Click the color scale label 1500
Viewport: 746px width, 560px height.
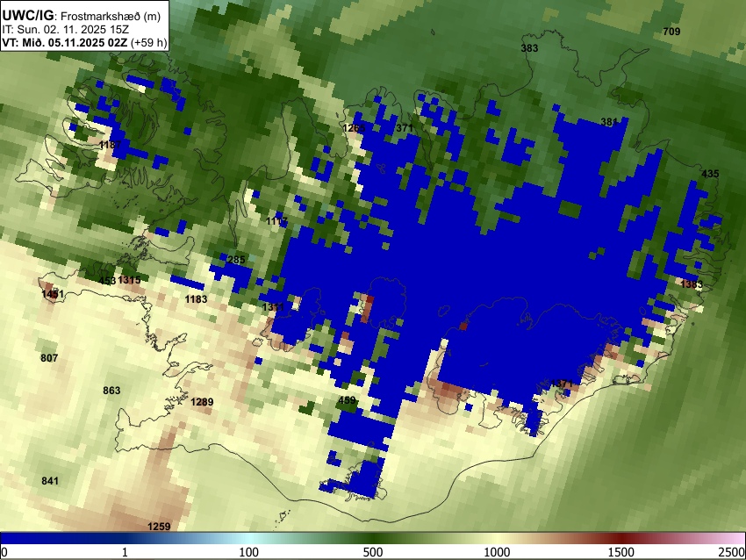tap(620, 552)
